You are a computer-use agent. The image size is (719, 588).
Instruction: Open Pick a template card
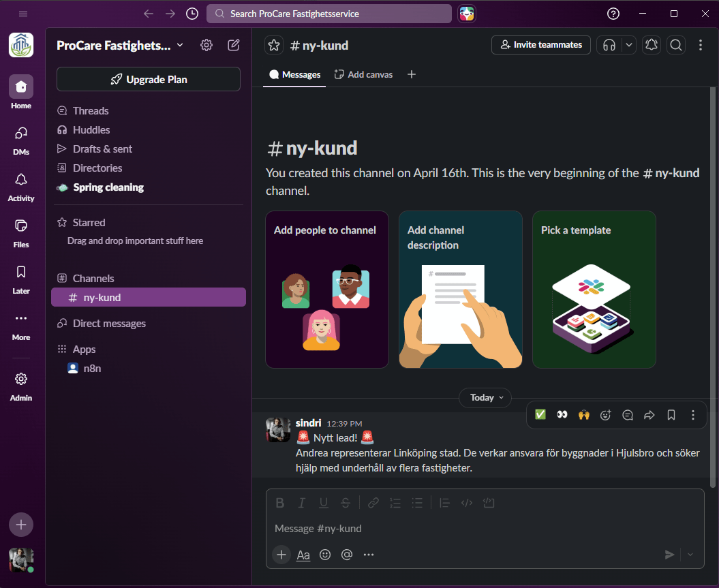[594, 289]
